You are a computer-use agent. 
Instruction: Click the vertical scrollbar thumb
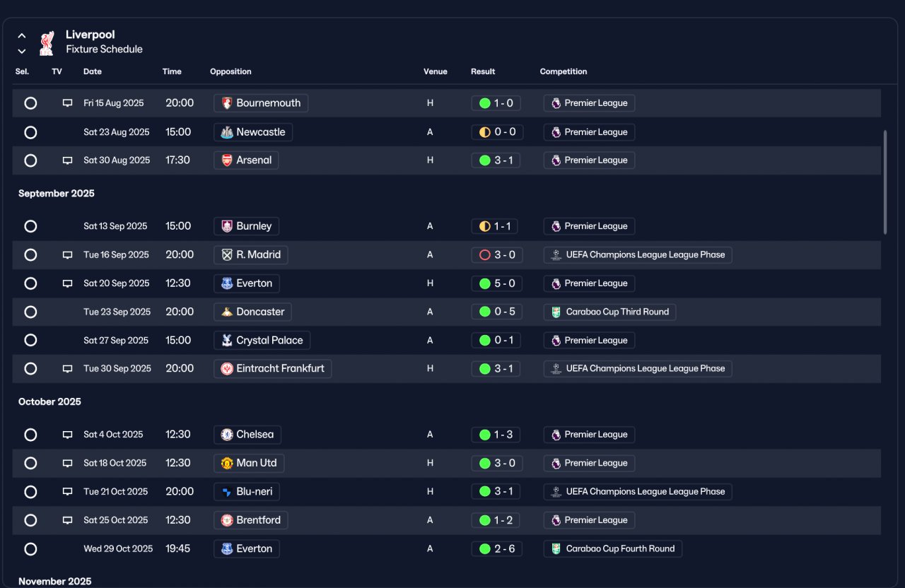click(x=884, y=182)
